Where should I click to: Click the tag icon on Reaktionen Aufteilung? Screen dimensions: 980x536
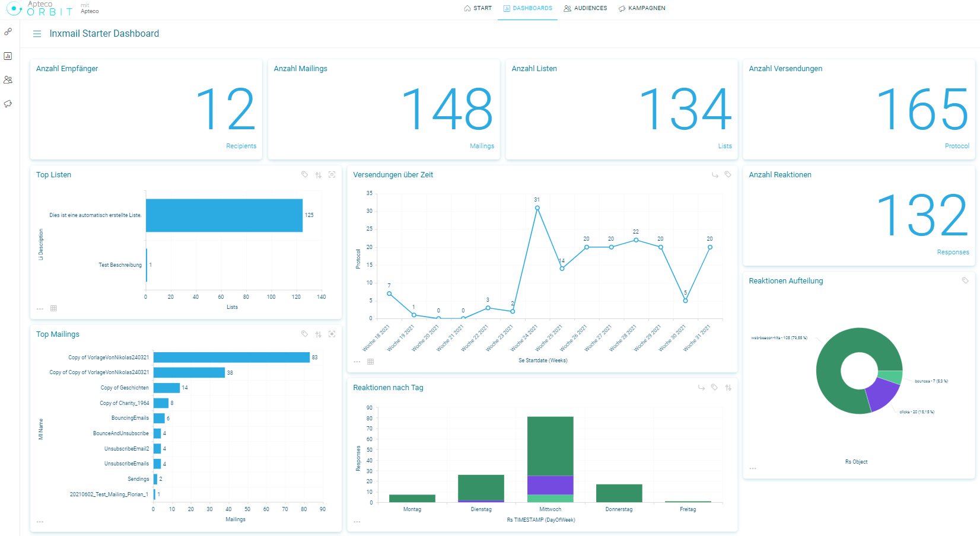[x=965, y=280]
